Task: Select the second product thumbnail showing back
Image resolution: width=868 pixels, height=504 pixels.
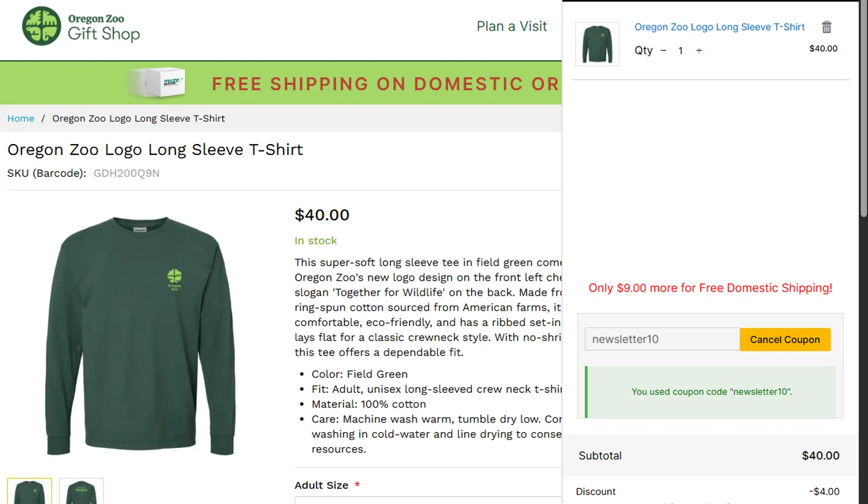Action: pyautogui.click(x=82, y=492)
